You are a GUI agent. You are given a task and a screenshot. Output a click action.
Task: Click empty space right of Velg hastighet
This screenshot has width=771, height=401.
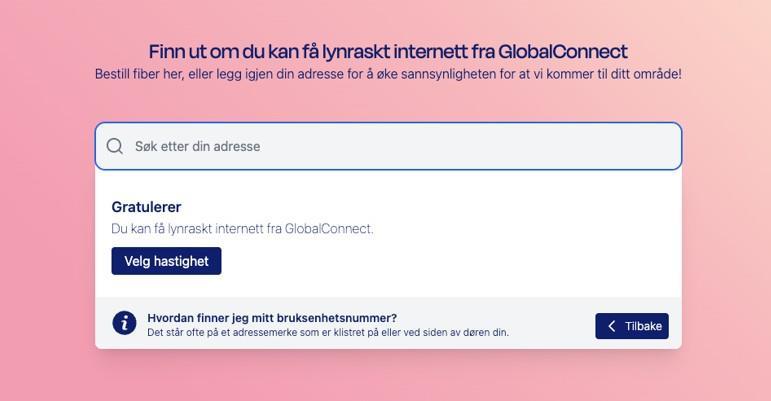[443, 261]
